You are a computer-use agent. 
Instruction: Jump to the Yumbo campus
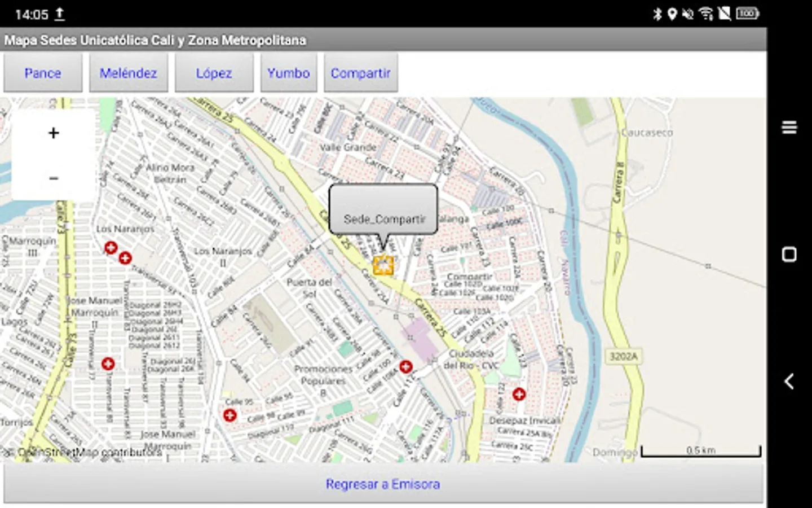(x=289, y=73)
